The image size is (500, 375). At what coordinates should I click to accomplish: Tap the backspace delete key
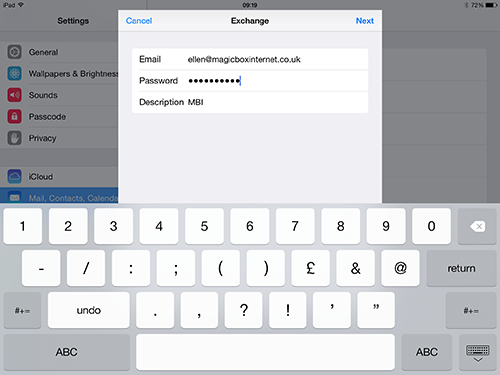pos(477,226)
